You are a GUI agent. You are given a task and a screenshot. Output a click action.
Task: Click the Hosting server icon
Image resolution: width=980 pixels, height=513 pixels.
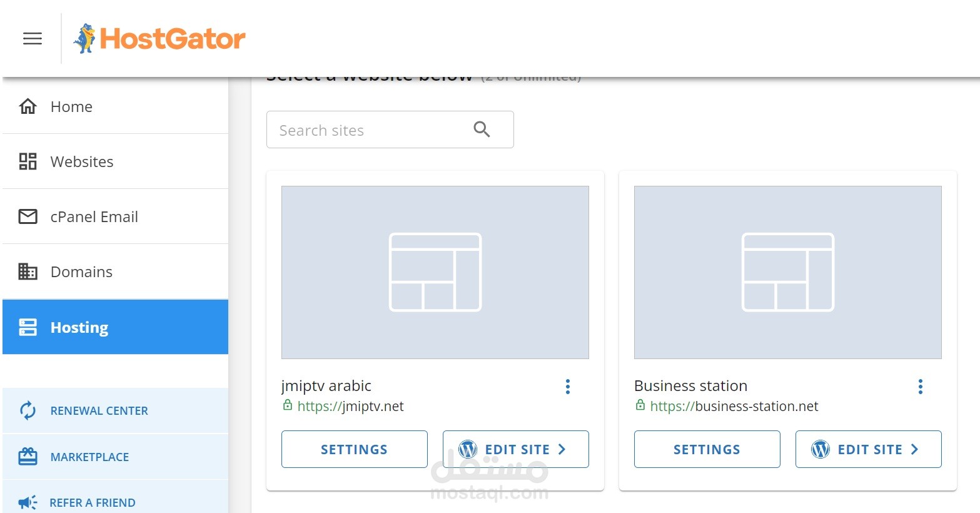[28, 327]
